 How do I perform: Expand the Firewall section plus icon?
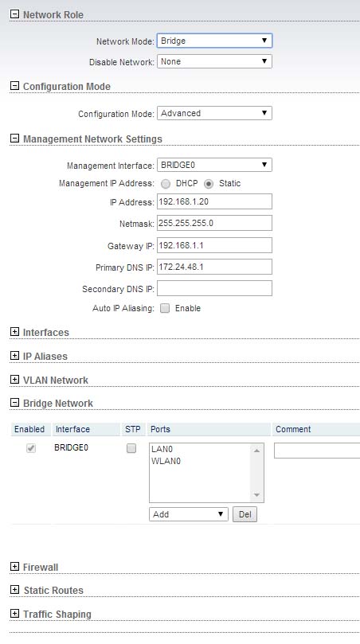point(14,566)
